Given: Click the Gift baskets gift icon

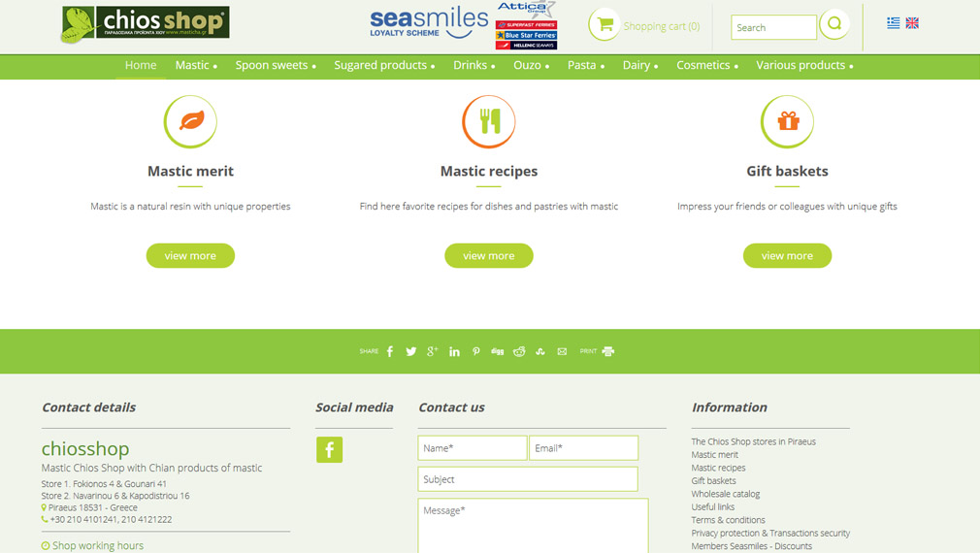Looking at the screenshot, I should 788,121.
